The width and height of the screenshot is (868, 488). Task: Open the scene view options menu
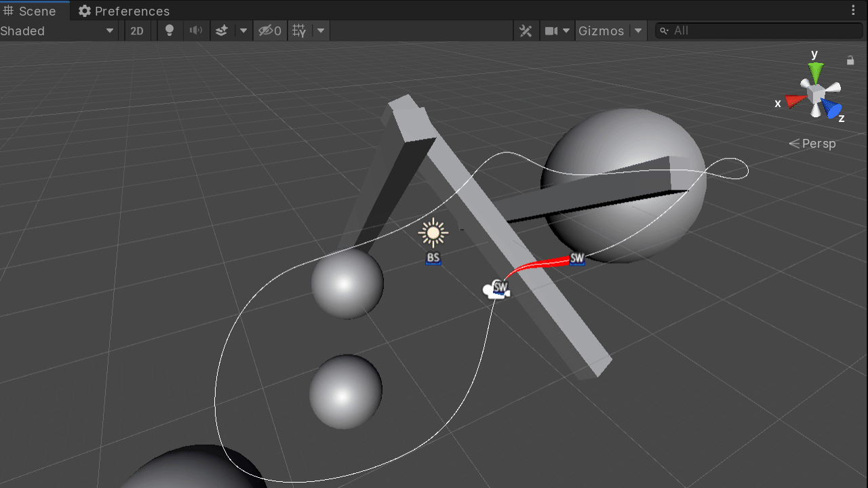[853, 11]
